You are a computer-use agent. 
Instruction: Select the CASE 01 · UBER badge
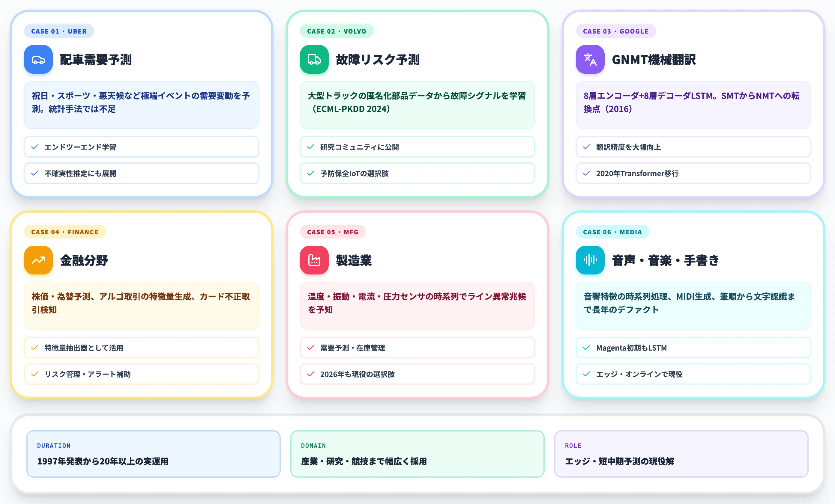click(x=59, y=31)
